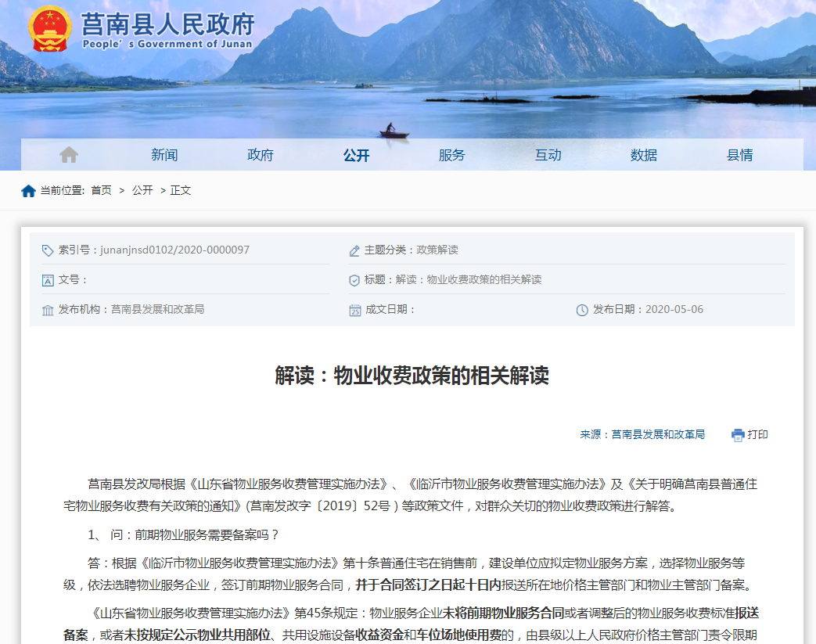Open the 新闻 navigation menu
The height and width of the screenshot is (644, 816).
pos(164,155)
